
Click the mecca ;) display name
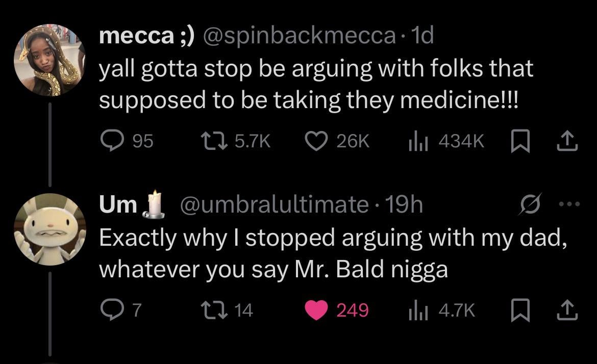click(146, 35)
